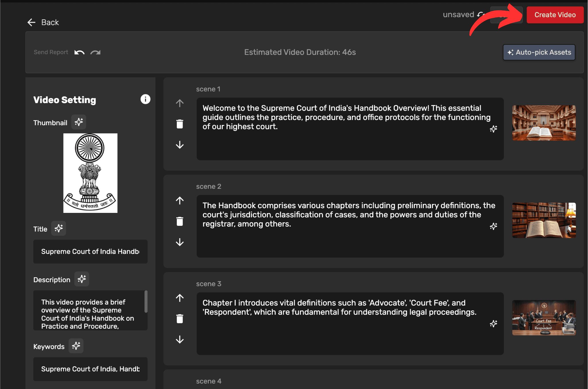Click the 'Thumbnail' label

50,123
